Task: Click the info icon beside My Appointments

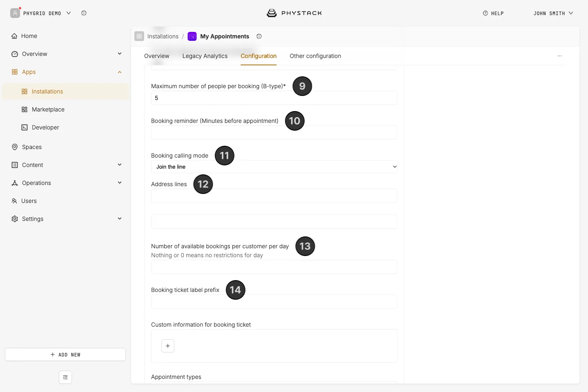Action: 259,36
